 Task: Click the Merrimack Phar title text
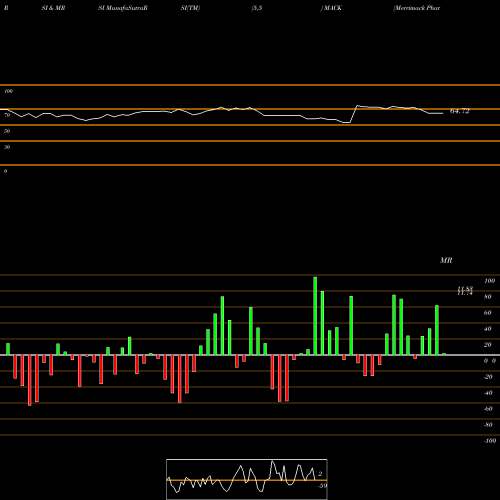(417, 8)
